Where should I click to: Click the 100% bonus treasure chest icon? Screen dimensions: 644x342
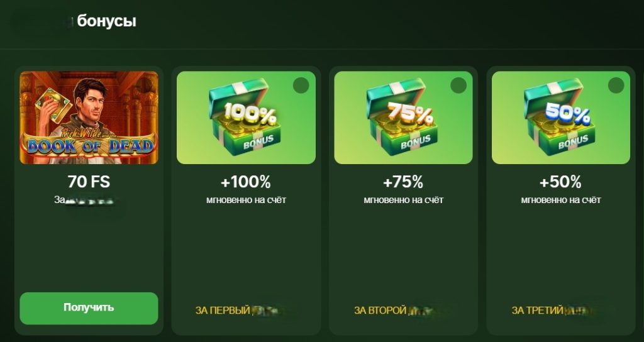click(246, 117)
